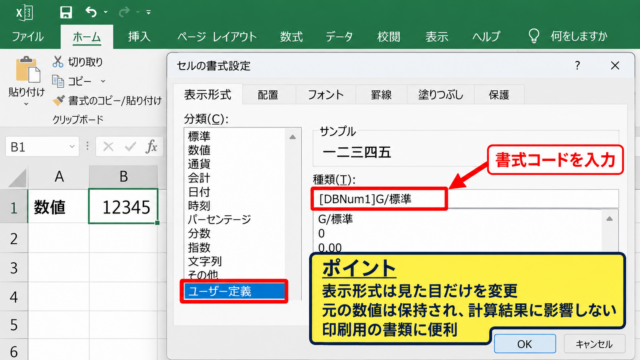Click the Save icon in quick access toolbar
The height and width of the screenshot is (360, 640).
click(x=66, y=12)
